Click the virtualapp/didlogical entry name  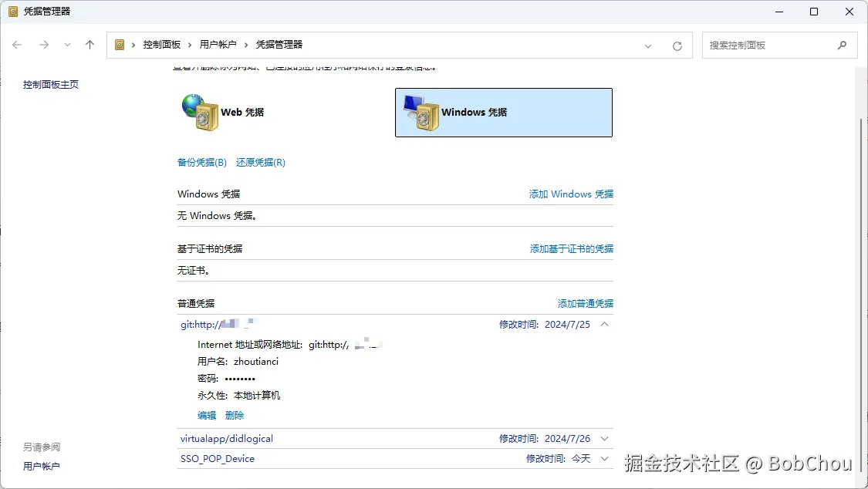226,439
